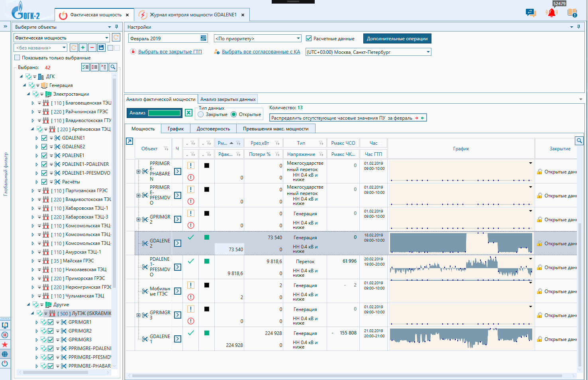Viewport: 588px width, 380px height.
Task: Expand Партизанская ГРЭС tree node
Action: (x=33, y=191)
